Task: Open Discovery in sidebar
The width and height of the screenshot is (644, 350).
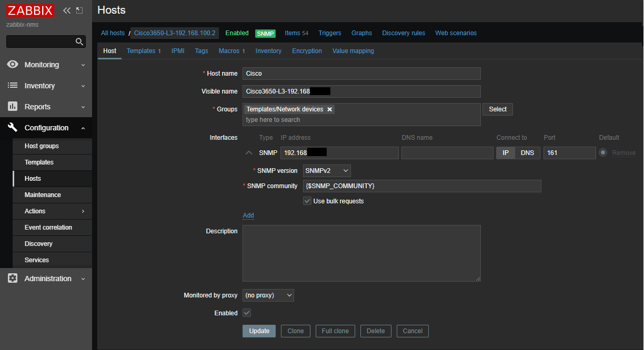Action: (x=52, y=244)
